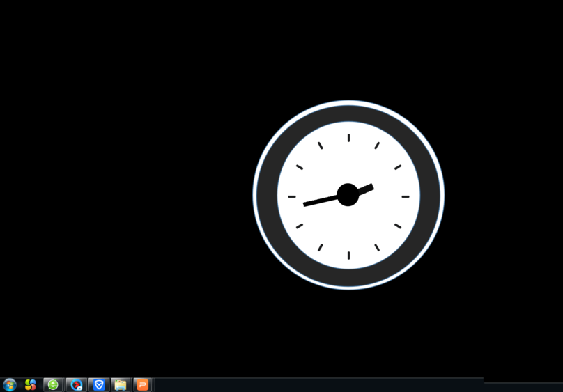This screenshot has height=392, width=563.
Task: Open the blue shield security app
Action: click(x=99, y=384)
